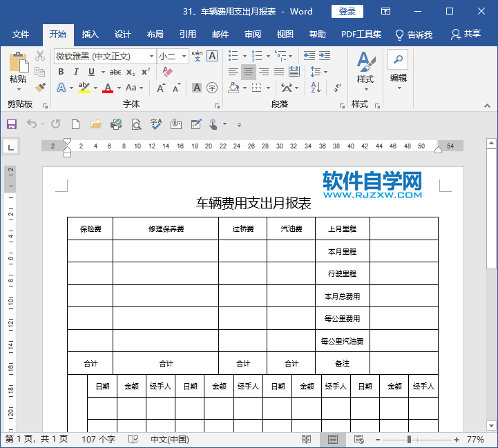Open the phonetic guide (wén) tool
The width and height of the screenshot is (498, 448).
(x=197, y=56)
